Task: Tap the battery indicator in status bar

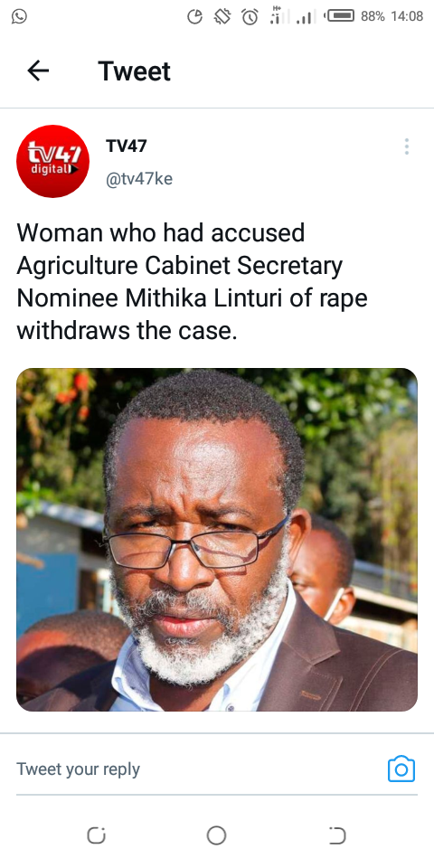Action: click(339, 16)
